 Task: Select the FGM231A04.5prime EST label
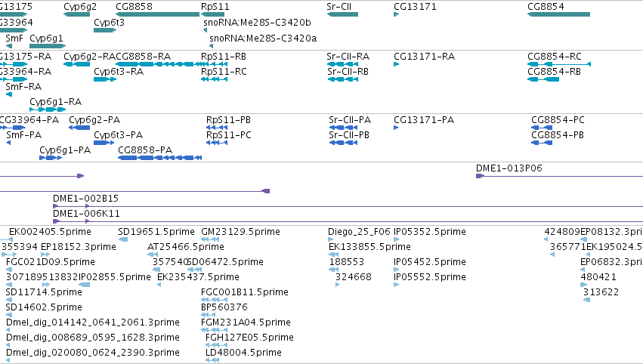(246, 322)
